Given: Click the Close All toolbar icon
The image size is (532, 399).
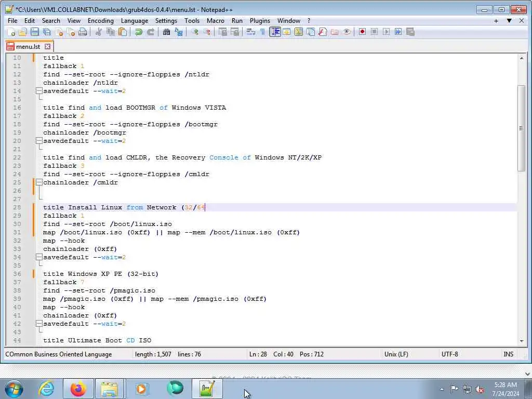Looking at the screenshot, I should pyautogui.click(x=71, y=32).
